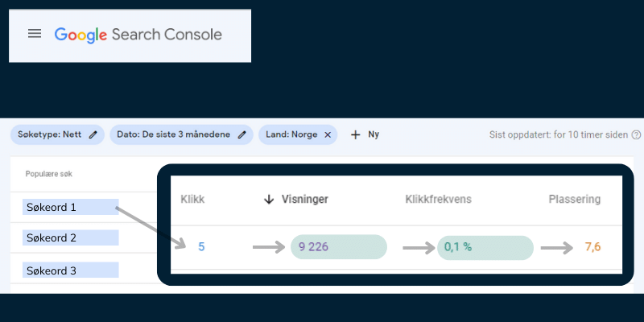The height and width of the screenshot is (322, 644).
Task: Open the Land: Norge filter chip
Action: (291, 135)
